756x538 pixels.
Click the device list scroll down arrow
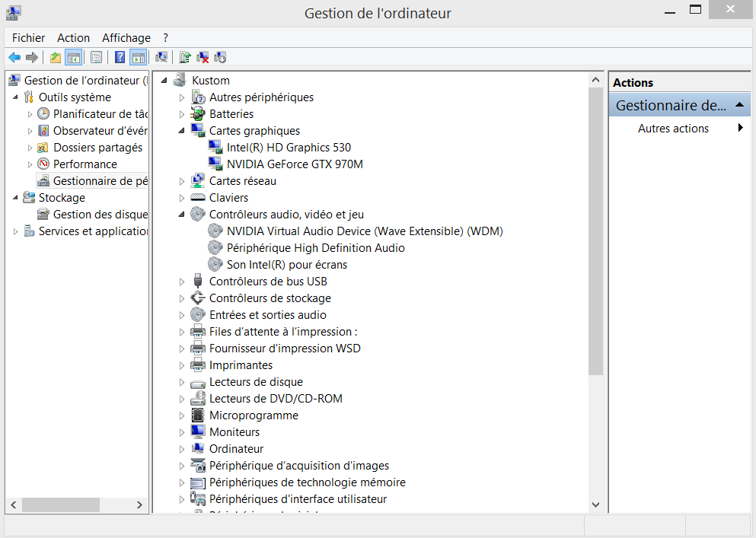[x=596, y=505]
